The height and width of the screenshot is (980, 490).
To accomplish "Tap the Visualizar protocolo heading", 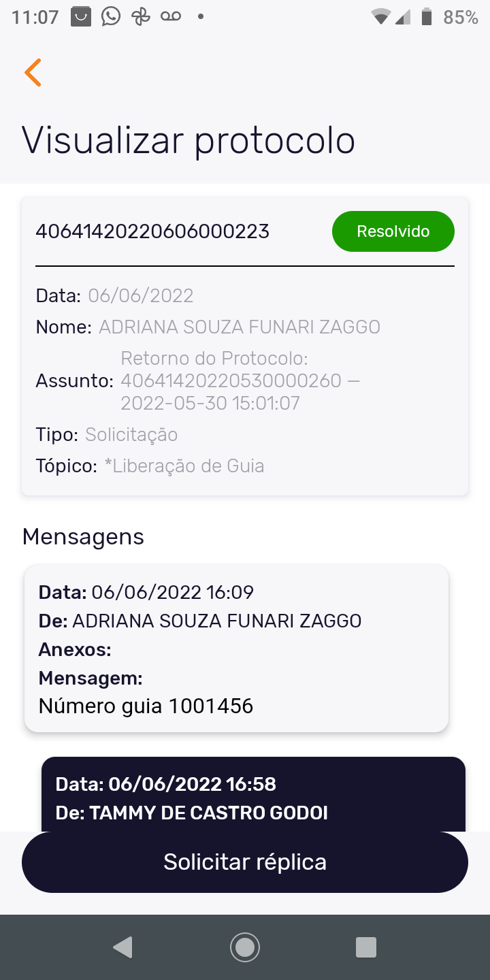I will (189, 140).
